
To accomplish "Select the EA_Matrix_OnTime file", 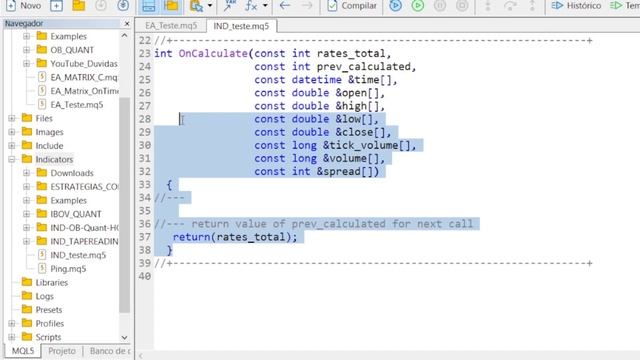I will click(84, 91).
